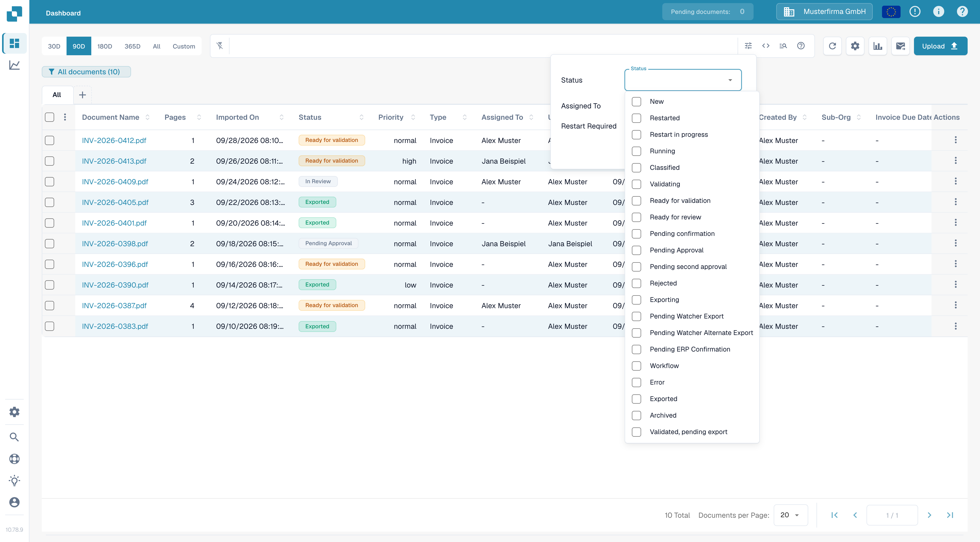Click the clear filter funnel icon

pos(220,46)
